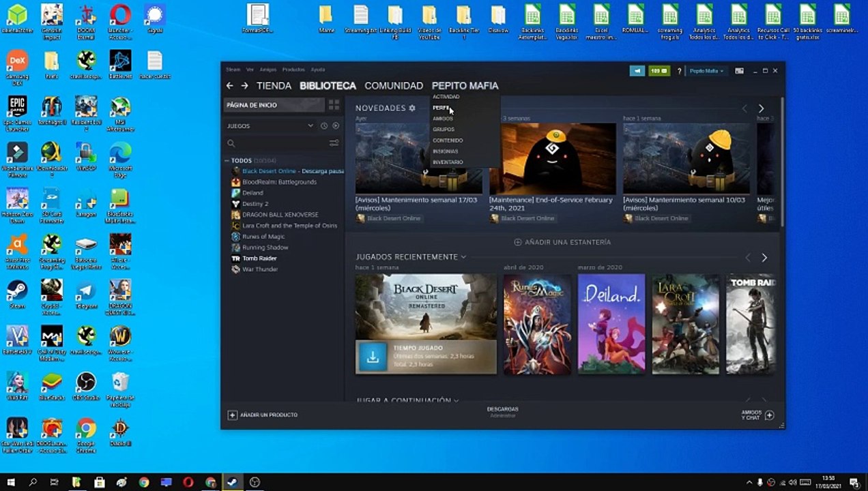Open the Comunidad tab
Image resolution: width=868 pixels, height=491 pixels.
[x=394, y=86]
